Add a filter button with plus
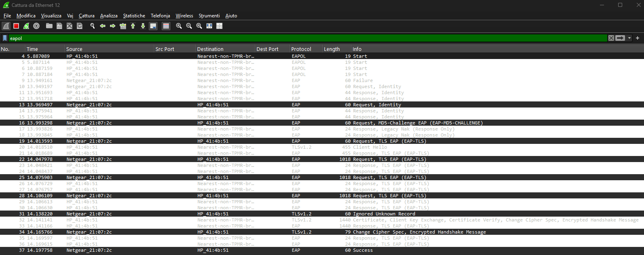The width and height of the screenshot is (644, 255). [x=638, y=38]
